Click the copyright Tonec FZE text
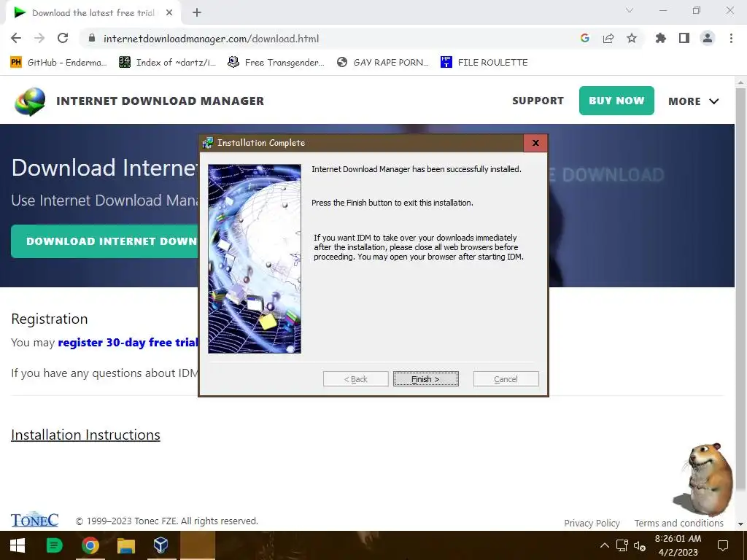 167,521
